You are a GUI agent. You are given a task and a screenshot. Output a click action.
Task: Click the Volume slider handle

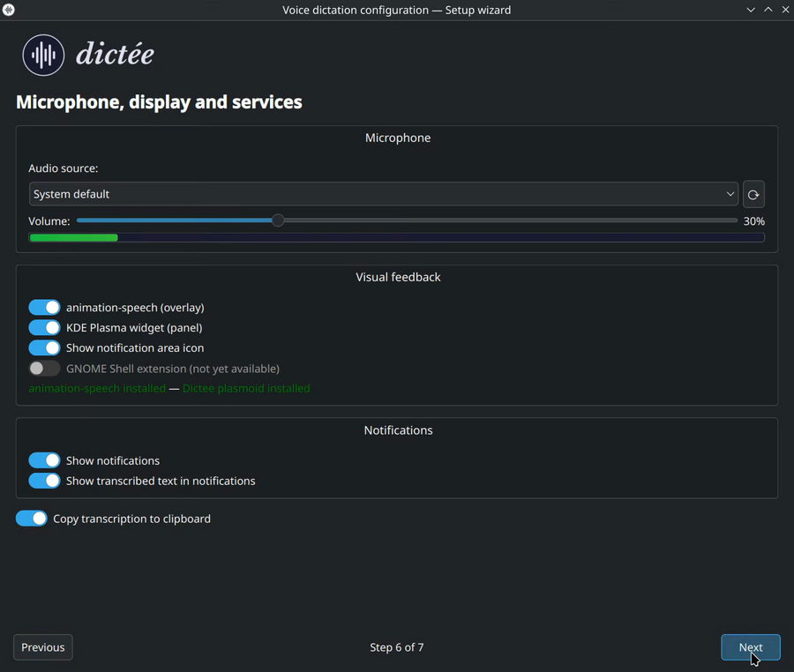point(278,220)
